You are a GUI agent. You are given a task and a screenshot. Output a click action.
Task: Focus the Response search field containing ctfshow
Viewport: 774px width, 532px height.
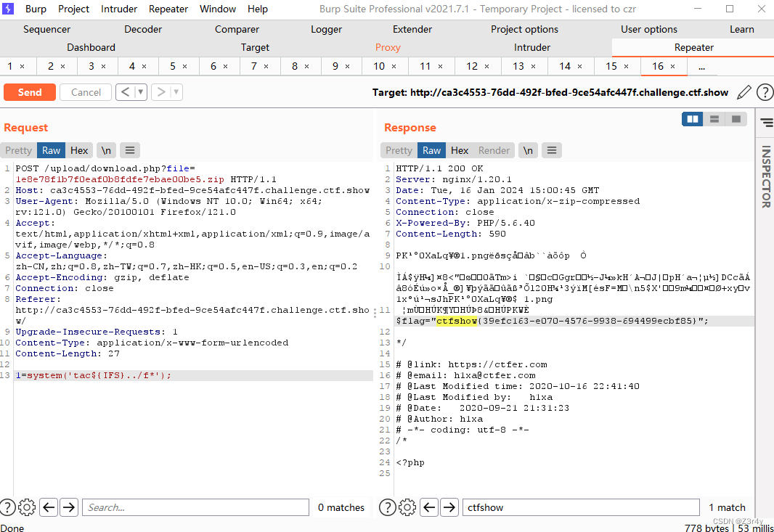tap(581, 507)
